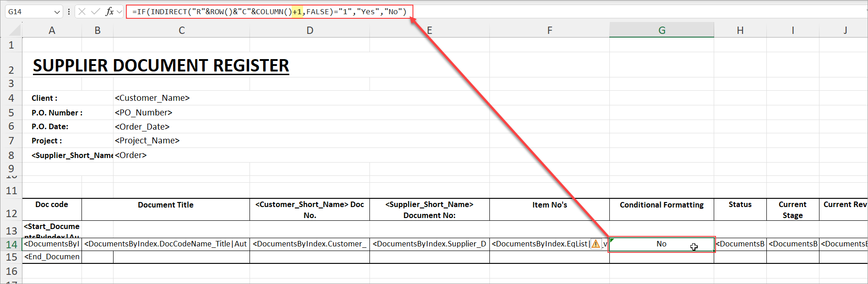The height and width of the screenshot is (284, 868).
Task: Select row 1 header
Action: [x=11, y=45]
